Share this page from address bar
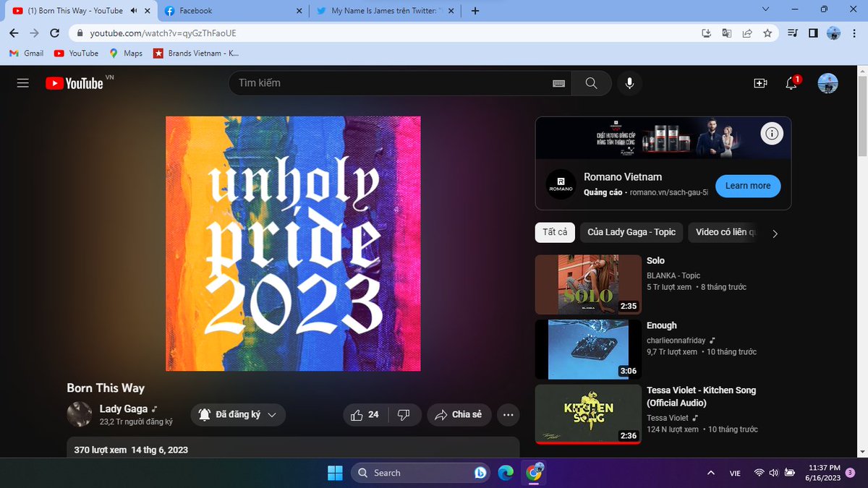 point(747,33)
